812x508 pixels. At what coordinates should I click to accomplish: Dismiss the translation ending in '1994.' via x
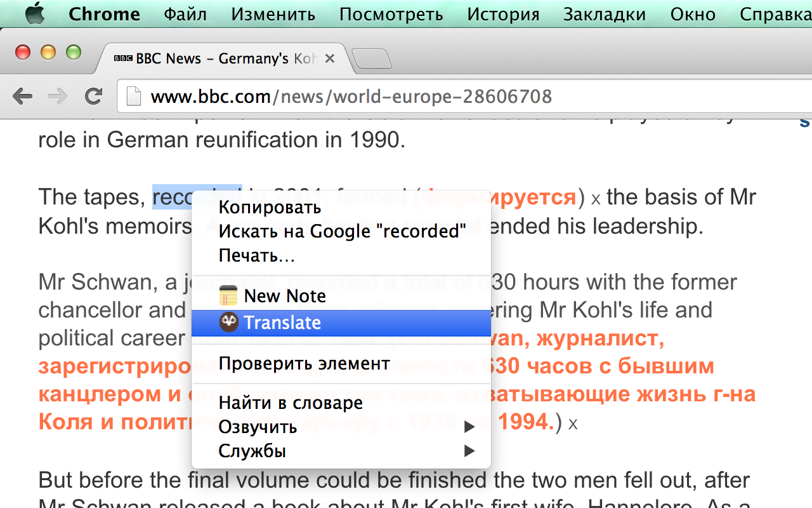point(573,424)
